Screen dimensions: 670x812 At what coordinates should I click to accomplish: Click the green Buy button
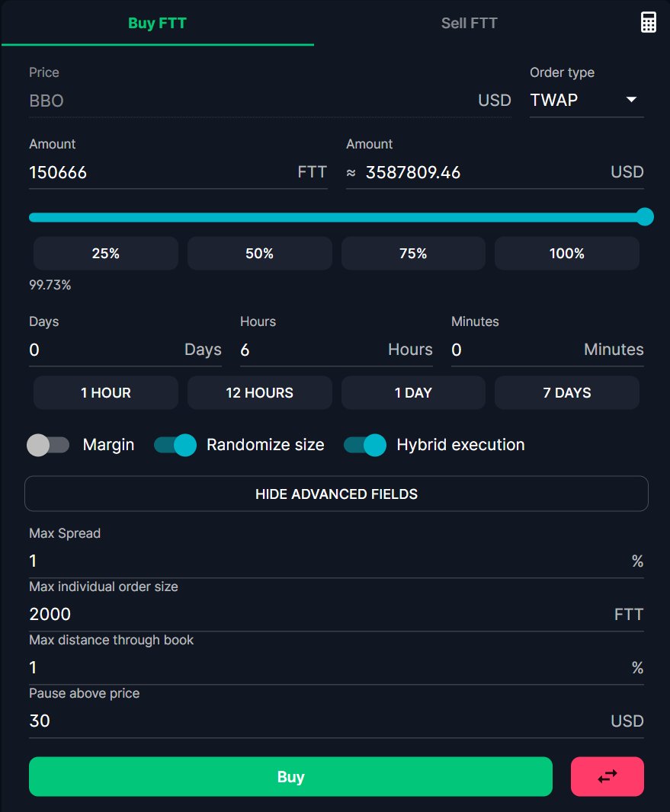pos(290,776)
